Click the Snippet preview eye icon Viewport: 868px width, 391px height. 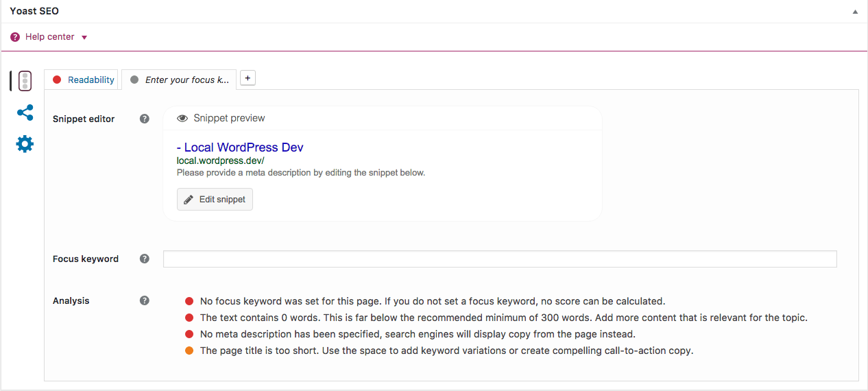coord(182,118)
